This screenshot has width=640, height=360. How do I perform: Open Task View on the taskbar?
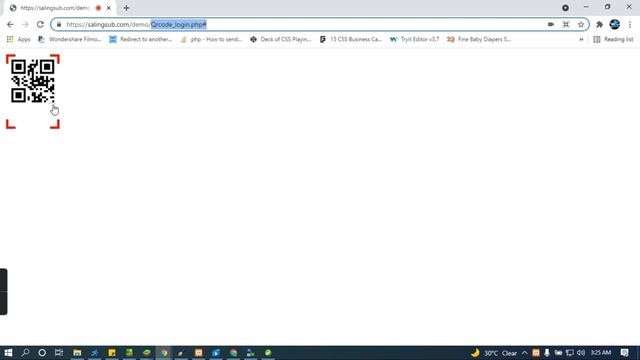coord(59,353)
